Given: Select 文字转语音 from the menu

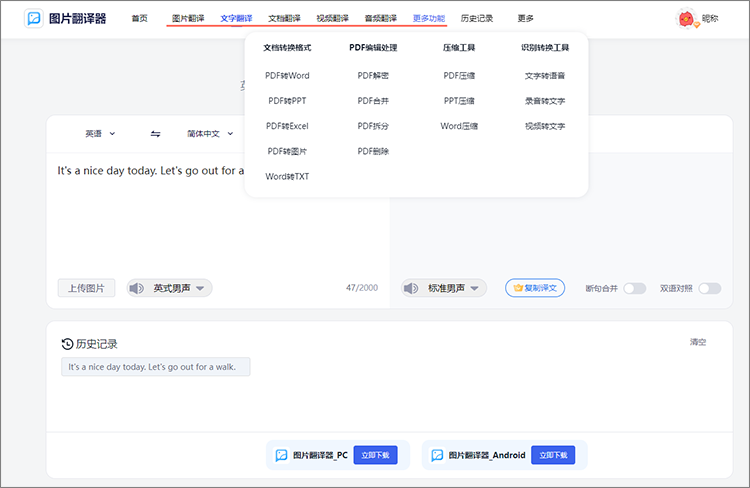Looking at the screenshot, I should 545,76.
